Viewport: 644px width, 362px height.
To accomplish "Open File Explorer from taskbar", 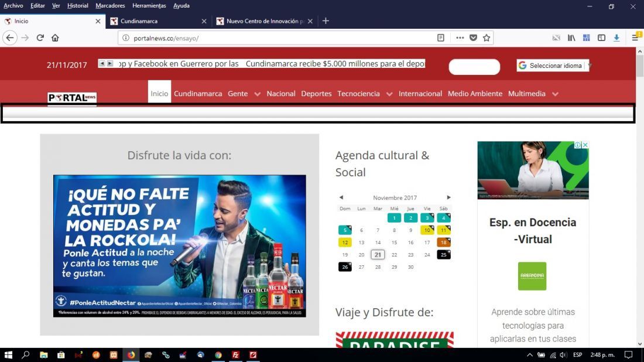I will [x=43, y=355].
